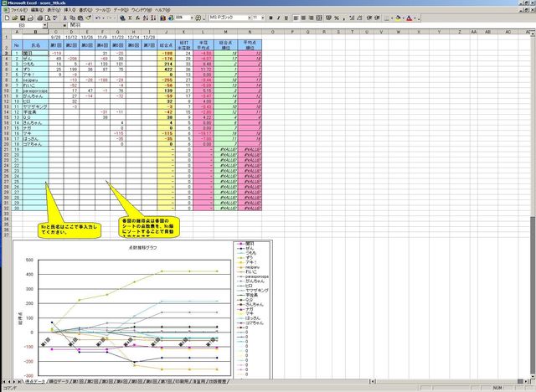Toggle Bold formatting
The width and height of the screenshot is (536, 392).
(271, 18)
